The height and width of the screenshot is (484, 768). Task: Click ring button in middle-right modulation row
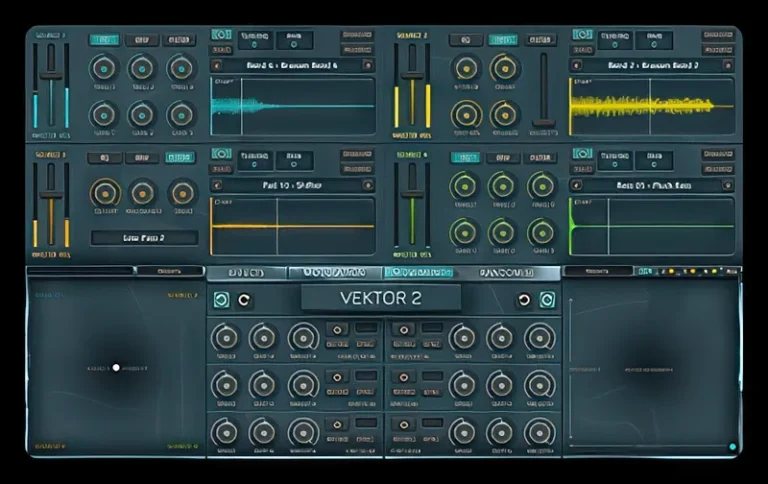(x=404, y=378)
